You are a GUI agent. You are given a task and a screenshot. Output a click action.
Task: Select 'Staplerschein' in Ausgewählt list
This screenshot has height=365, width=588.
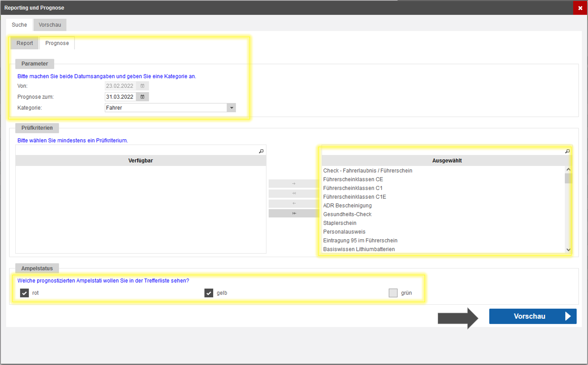[340, 223]
